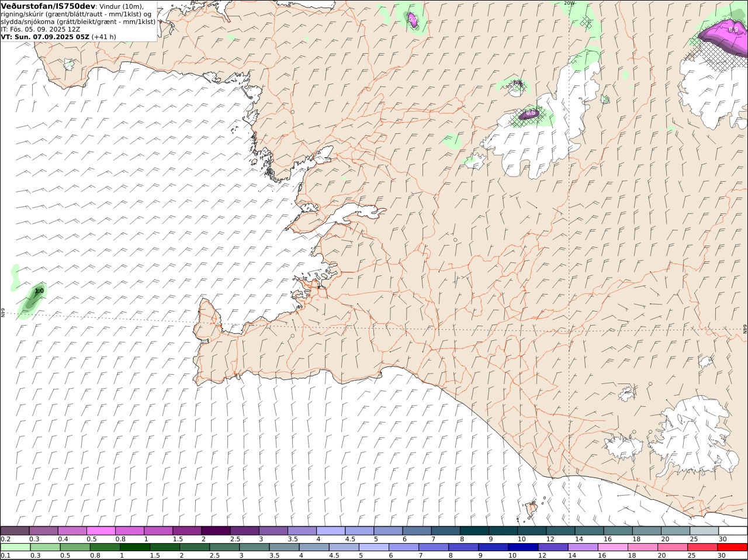
Task: Pick the darkest green rain swatch labeled 1
Action: click(x=135, y=547)
